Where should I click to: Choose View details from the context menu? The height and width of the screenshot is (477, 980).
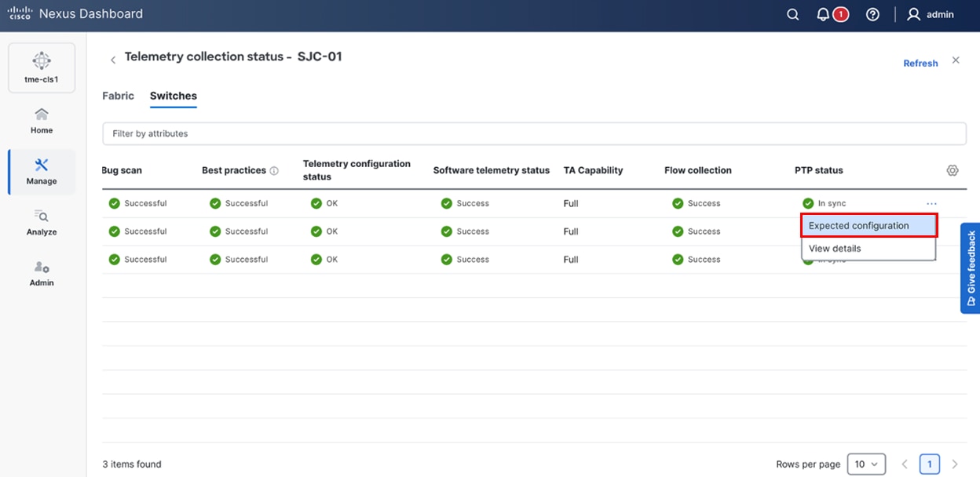pyautogui.click(x=835, y=249)
